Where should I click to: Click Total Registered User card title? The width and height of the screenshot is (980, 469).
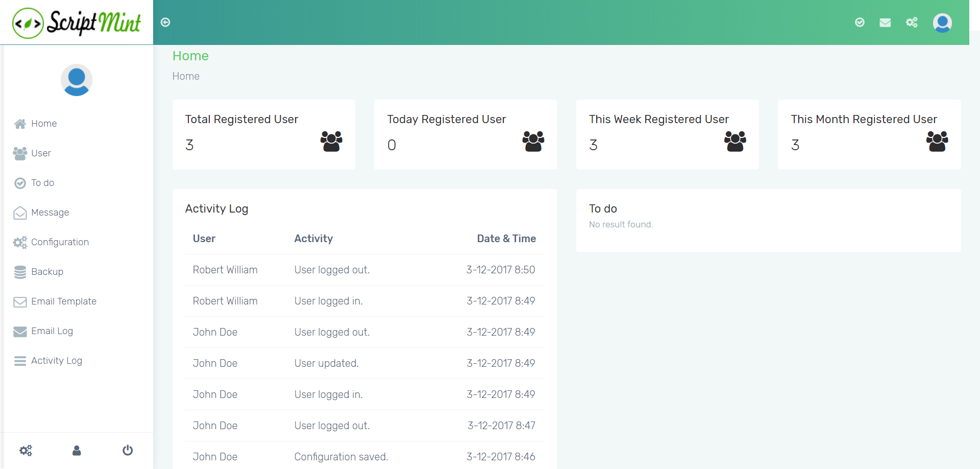(x=241, y=119)
